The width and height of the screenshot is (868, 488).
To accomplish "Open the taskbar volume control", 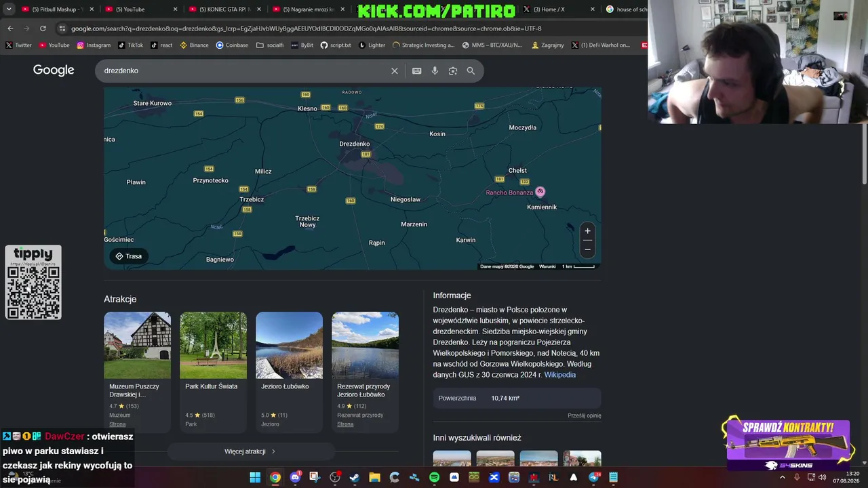I will [823, 477].
